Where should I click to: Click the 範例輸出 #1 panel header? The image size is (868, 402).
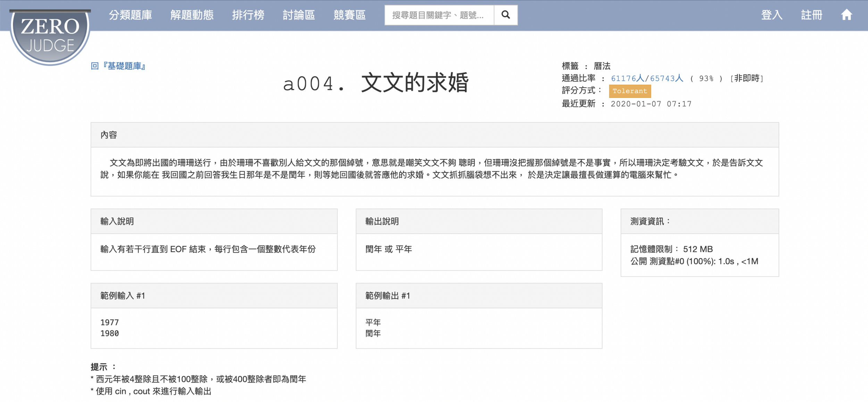pos(387,296)
